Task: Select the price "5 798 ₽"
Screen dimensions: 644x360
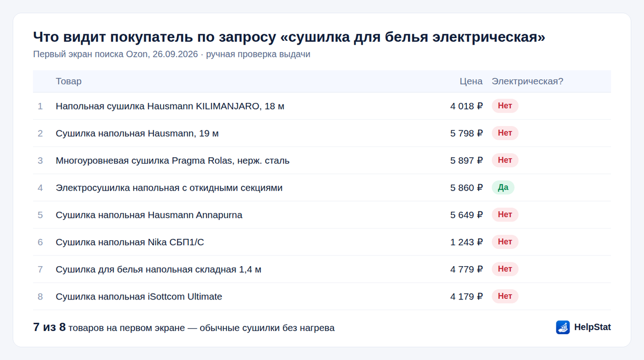Action: click(x=467, y=133)
